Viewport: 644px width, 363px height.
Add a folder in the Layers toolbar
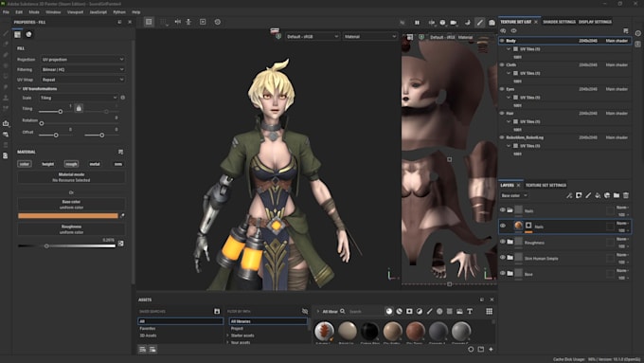click(617, 195)
